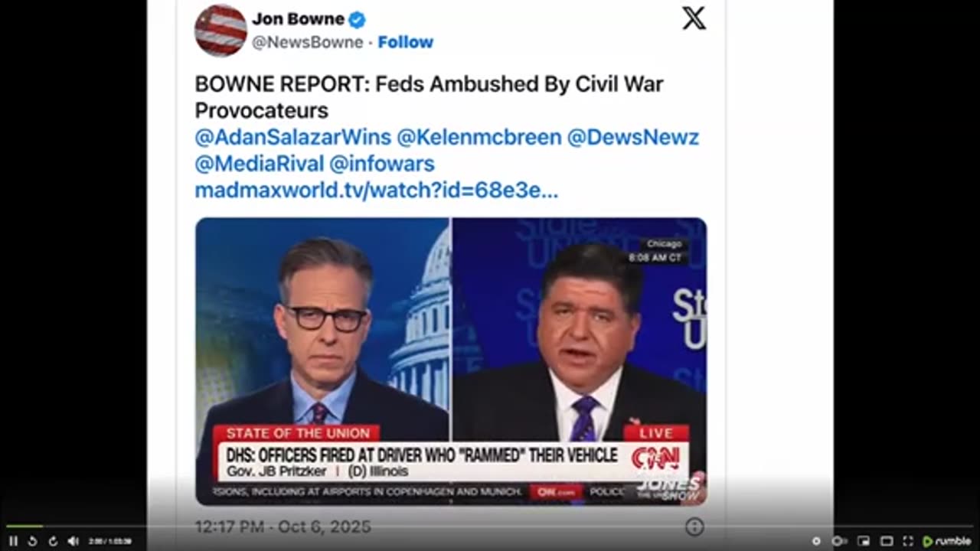This screenshot has height=551, width=980.
Task: Enter fullscreen mode
Action: 908,541
